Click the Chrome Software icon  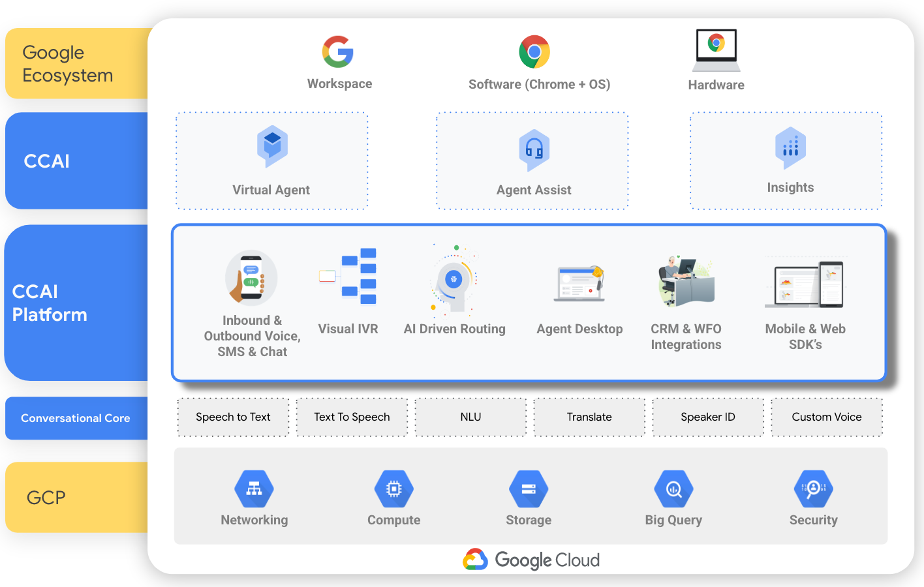click(x=535, y=51)
